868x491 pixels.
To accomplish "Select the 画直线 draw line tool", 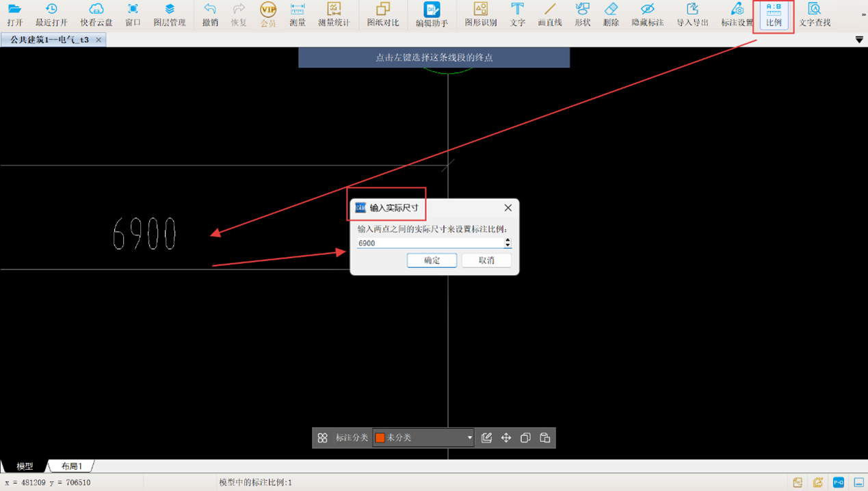I will pos(549,14).
